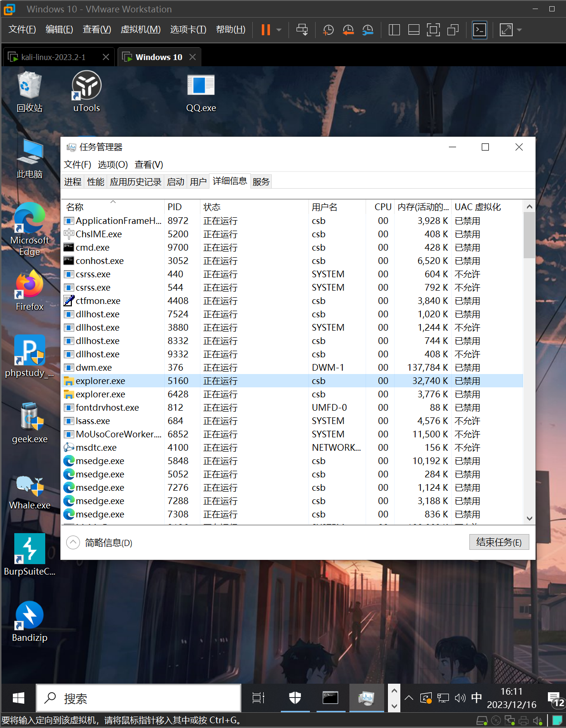Open the VMware console view icon
Viewport: 566px width, 728px height.
479,30
